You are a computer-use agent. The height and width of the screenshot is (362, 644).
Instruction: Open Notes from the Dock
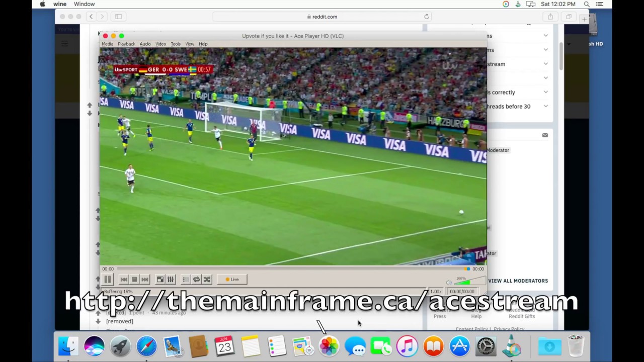tap(251, 346)
